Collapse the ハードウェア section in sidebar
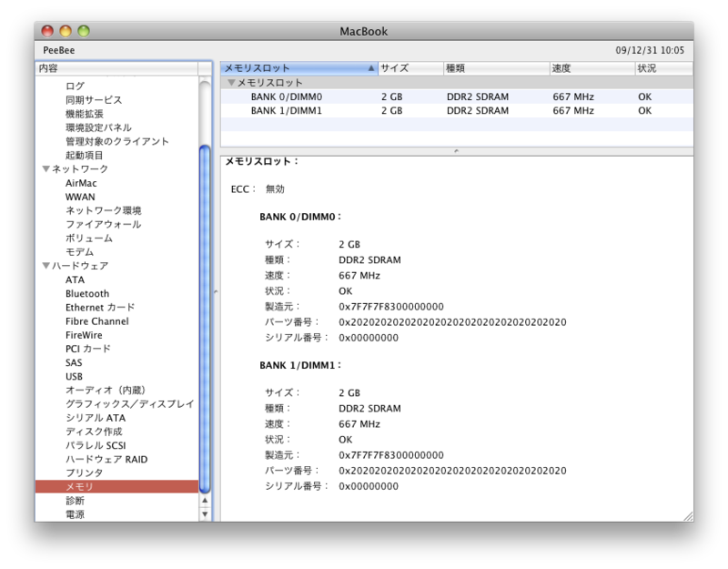728x569 pixels. click(46, 265)
